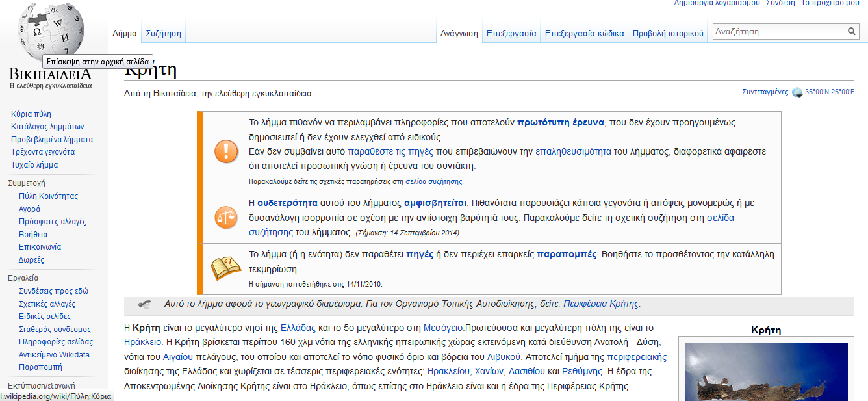Open Επικοινωνία sidebar link
Screen dimensions: 868x401
(x=40, y=247)
